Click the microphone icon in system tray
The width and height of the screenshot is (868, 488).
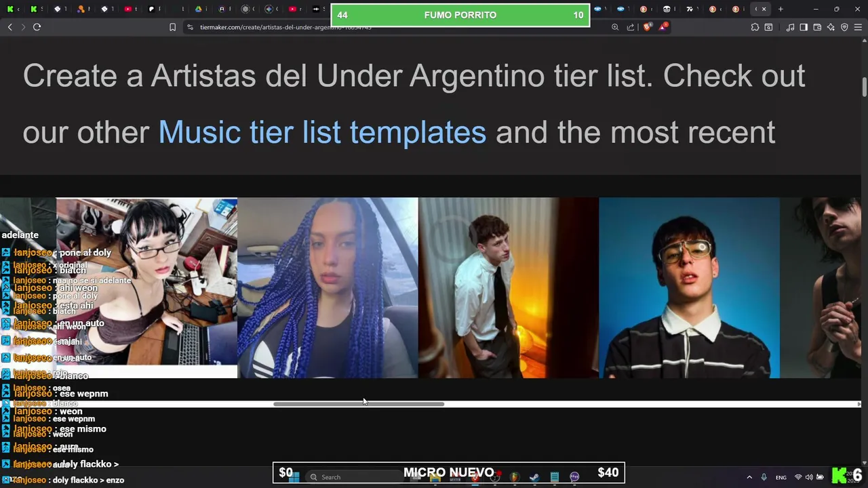coord(764,477)
